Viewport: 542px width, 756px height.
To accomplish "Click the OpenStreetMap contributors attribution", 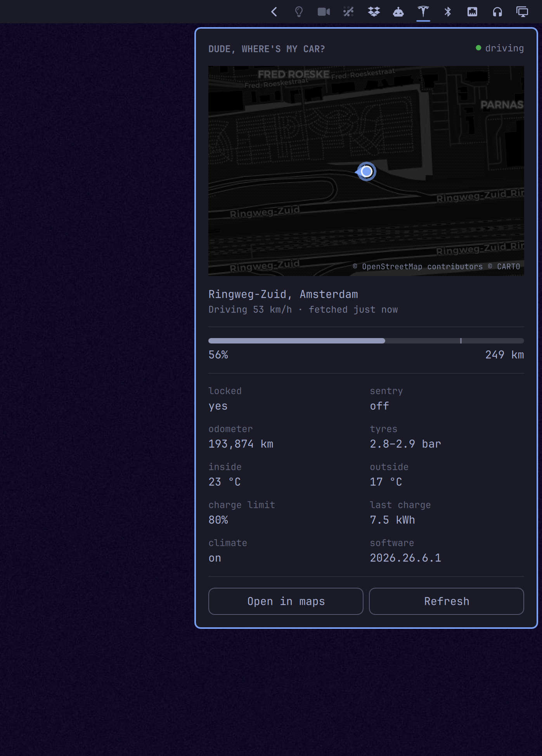I will [418, 267].
